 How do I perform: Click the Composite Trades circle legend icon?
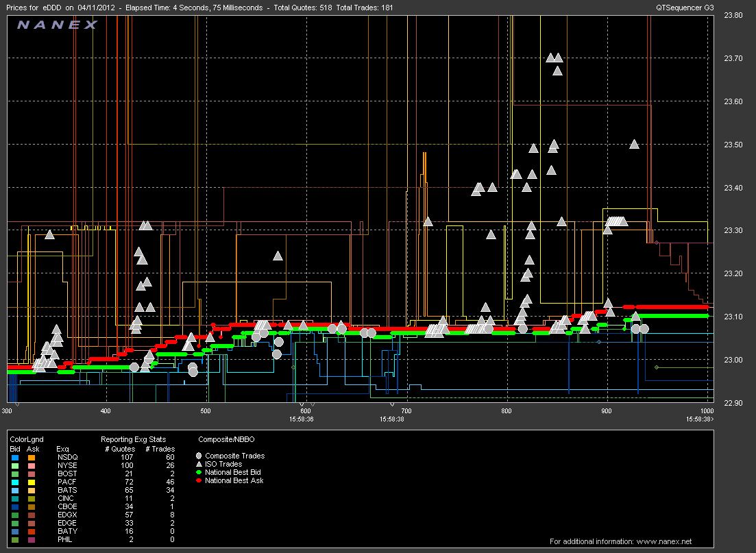tap(199, 456)
